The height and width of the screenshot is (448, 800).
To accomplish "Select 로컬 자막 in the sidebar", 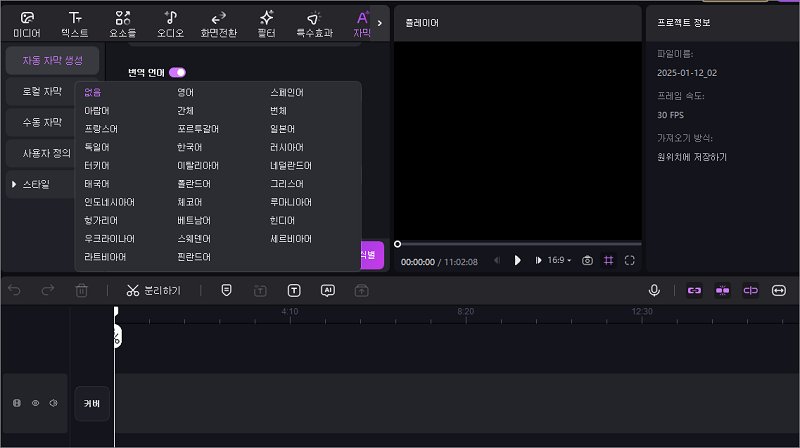I will [42, 91].
